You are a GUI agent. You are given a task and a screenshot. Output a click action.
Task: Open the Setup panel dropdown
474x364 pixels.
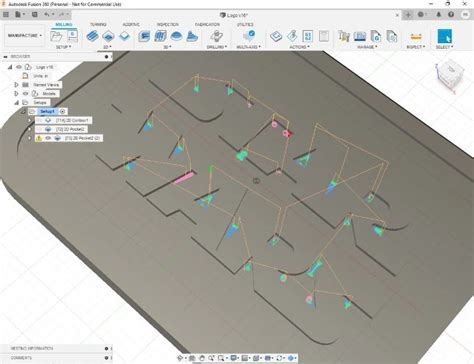tap(63, 47)
